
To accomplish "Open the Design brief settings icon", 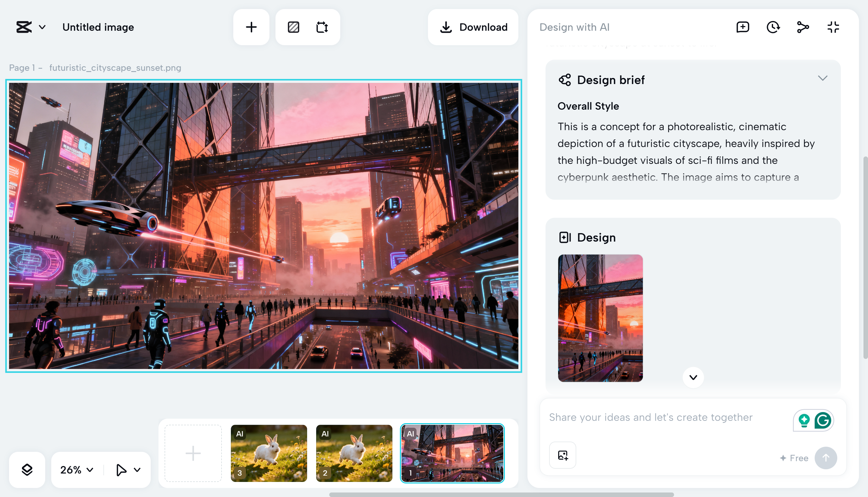I will coord(565,80).
